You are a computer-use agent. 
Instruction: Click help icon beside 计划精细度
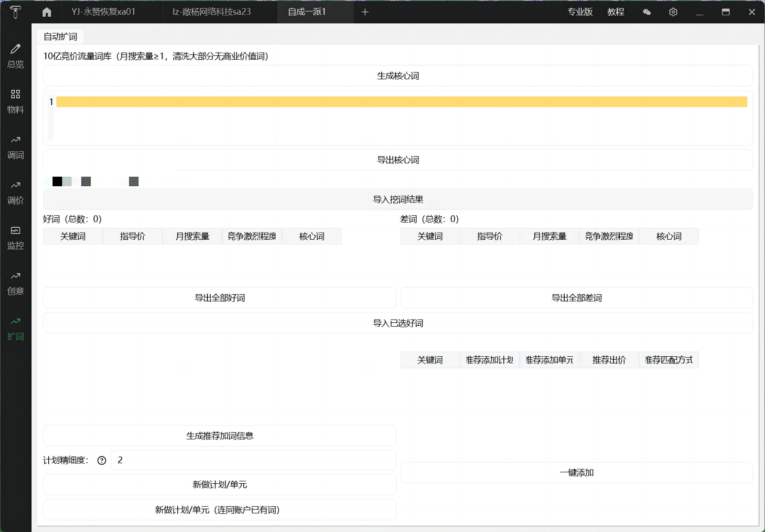[x=102, y=460]
